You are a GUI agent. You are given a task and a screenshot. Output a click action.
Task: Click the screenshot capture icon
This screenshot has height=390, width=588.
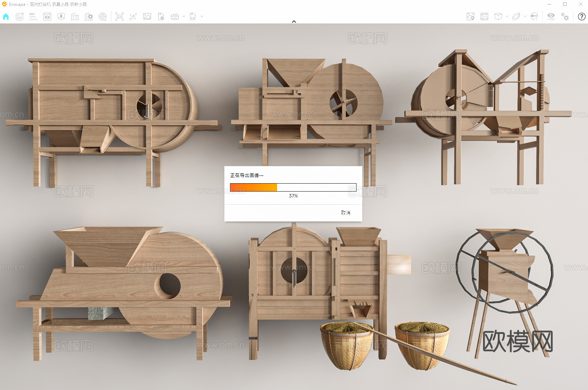(120, 17)
